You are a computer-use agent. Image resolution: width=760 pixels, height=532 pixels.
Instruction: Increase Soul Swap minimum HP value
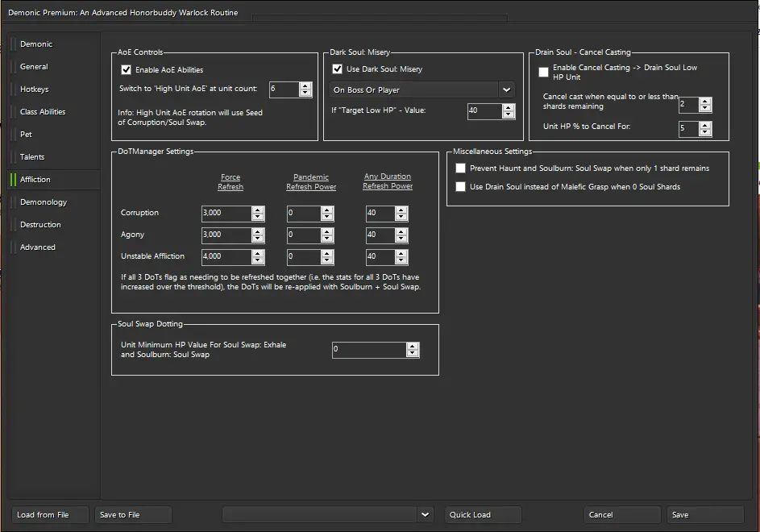pyautogui.click(x=413, y=347)
